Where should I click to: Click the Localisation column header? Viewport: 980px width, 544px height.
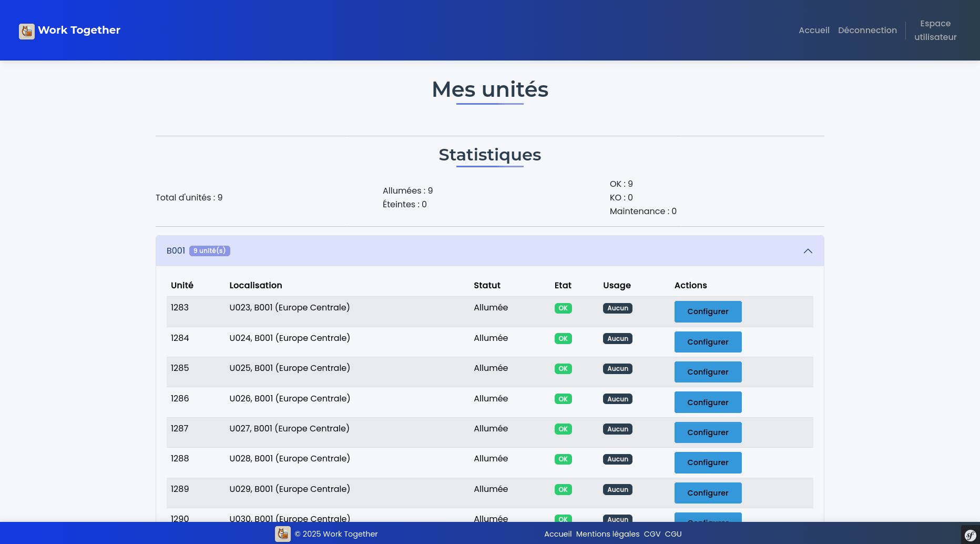coord(256,286)
